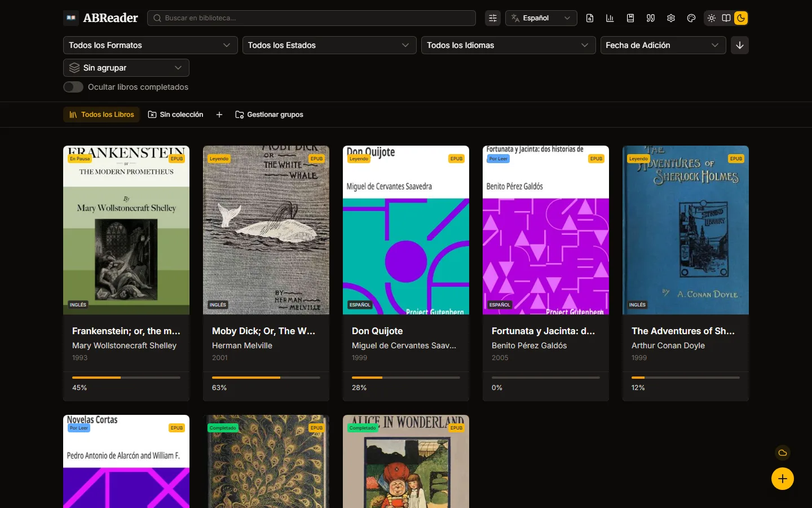812x508 pixels.
Task: Click Arthur Conan Doyle author name
Action: (x=668, y=345)
